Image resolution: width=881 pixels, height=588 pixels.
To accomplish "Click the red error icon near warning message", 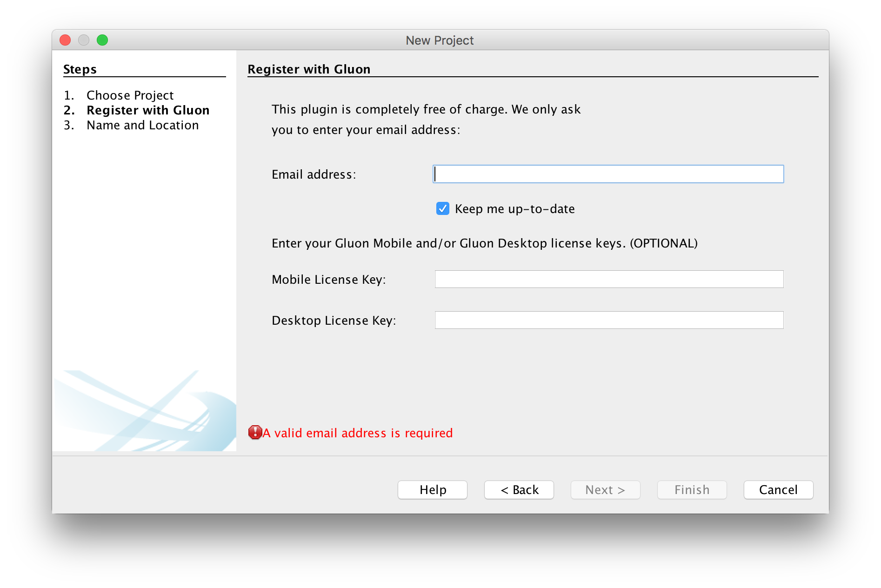I will 255,432.
